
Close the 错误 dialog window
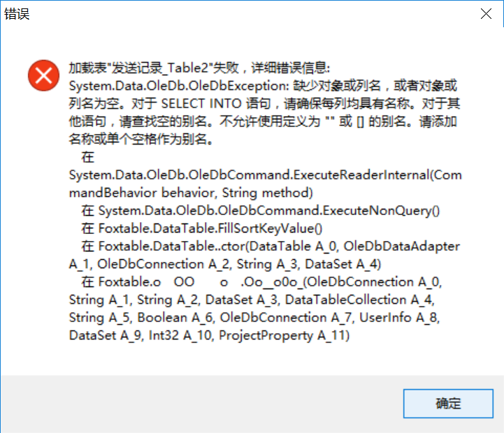coord(486,14)
